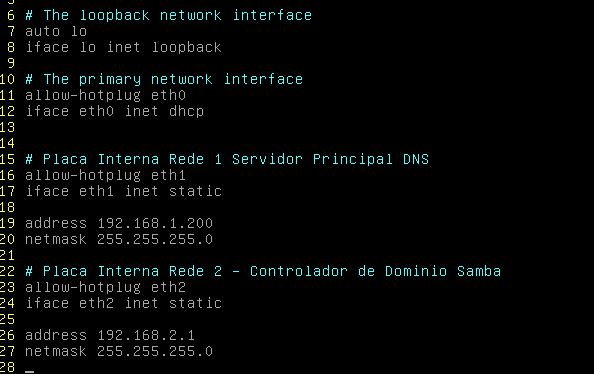This screenshot has width=594, height=374.
Task: Click the netmask value on line 27
Action: [155, 351]
